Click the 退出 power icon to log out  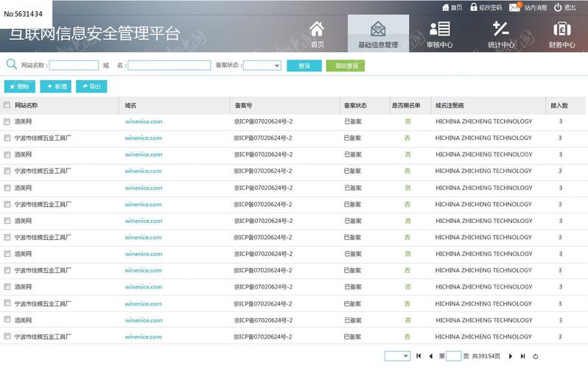[x=558, y=7]
